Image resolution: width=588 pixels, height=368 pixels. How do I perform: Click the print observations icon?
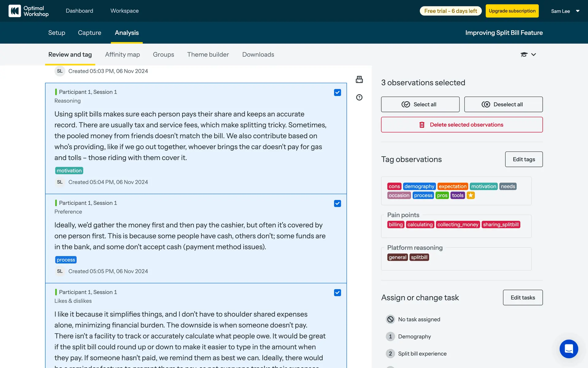tap(359, 80)
